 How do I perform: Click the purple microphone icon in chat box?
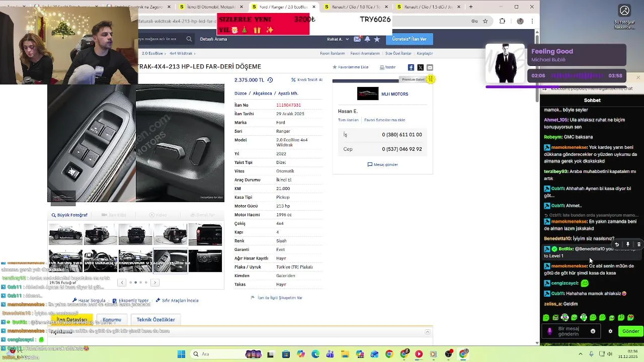pos(549,331)
